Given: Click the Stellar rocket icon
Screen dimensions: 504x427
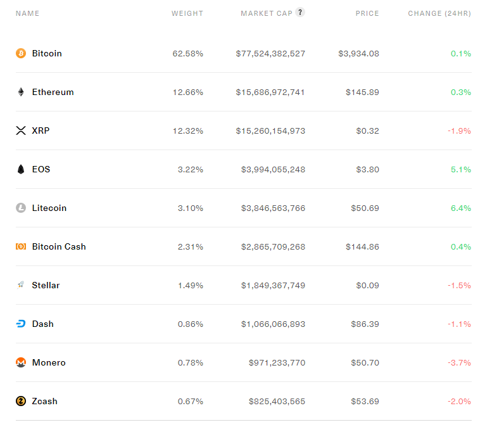Looking at the screenshot, I should click(x=21, y=286).
